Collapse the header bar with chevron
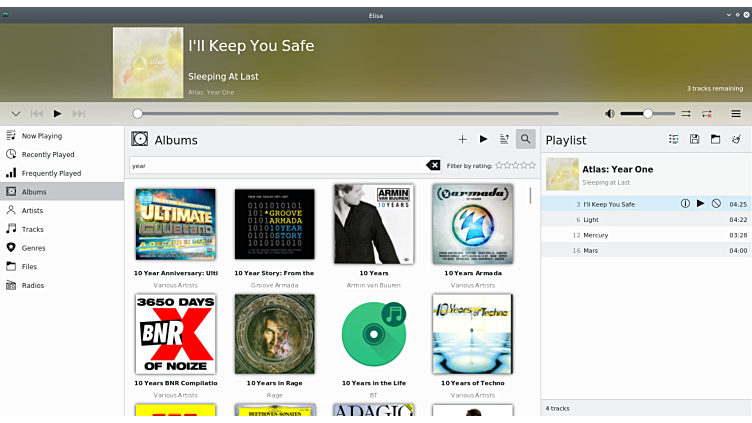Image resolution: width=752 pixels, height=423 pixels. click(16, 114)
